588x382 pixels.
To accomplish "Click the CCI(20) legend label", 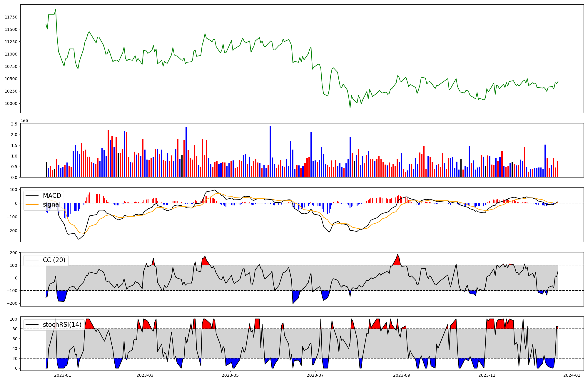I will tap(54, 260).
